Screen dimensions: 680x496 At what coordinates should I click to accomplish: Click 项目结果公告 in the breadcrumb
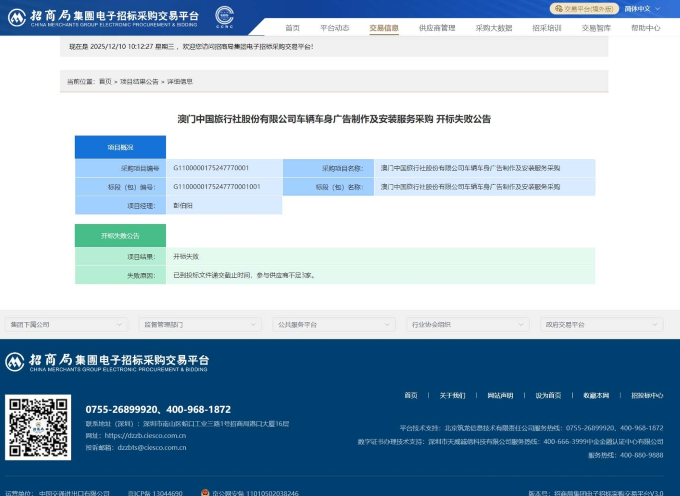coord(139,81)
